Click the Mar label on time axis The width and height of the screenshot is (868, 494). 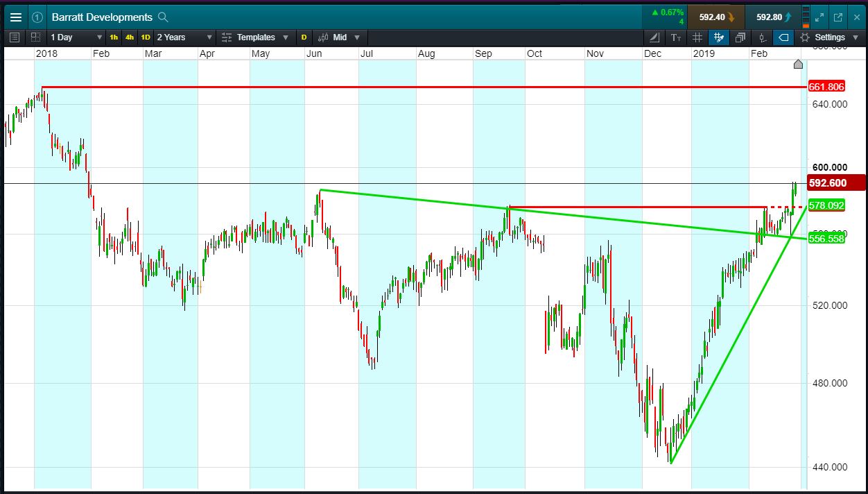(153, 53)
